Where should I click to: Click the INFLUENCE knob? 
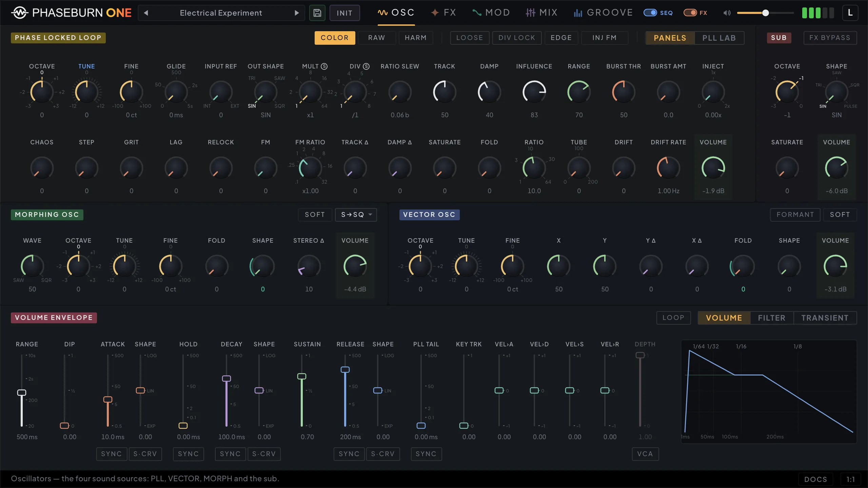click(534, 91)
